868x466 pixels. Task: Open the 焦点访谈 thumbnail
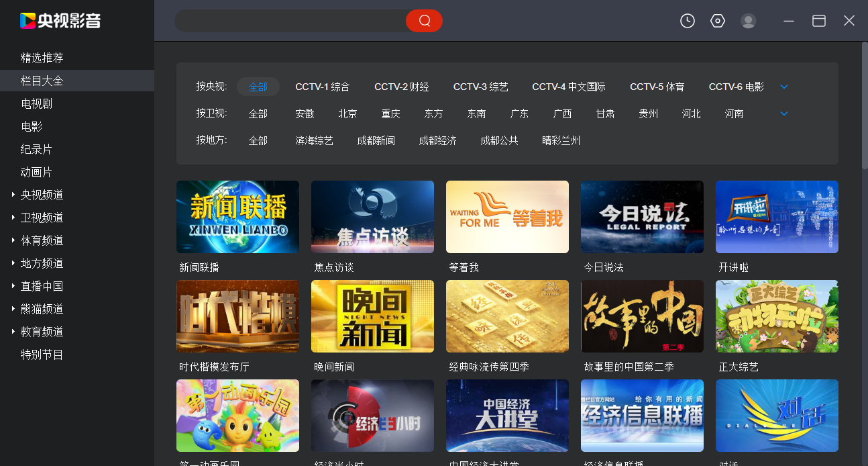372,216
